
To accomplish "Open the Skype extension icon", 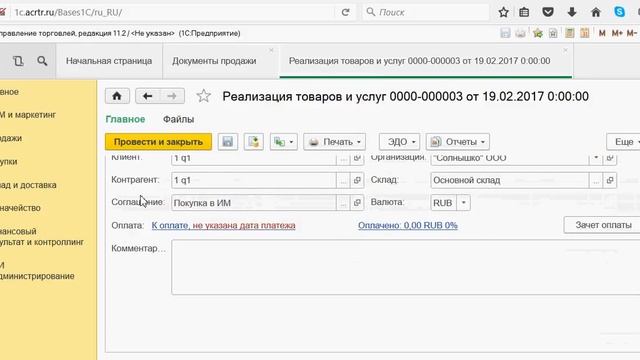I will tap(619, 12).
